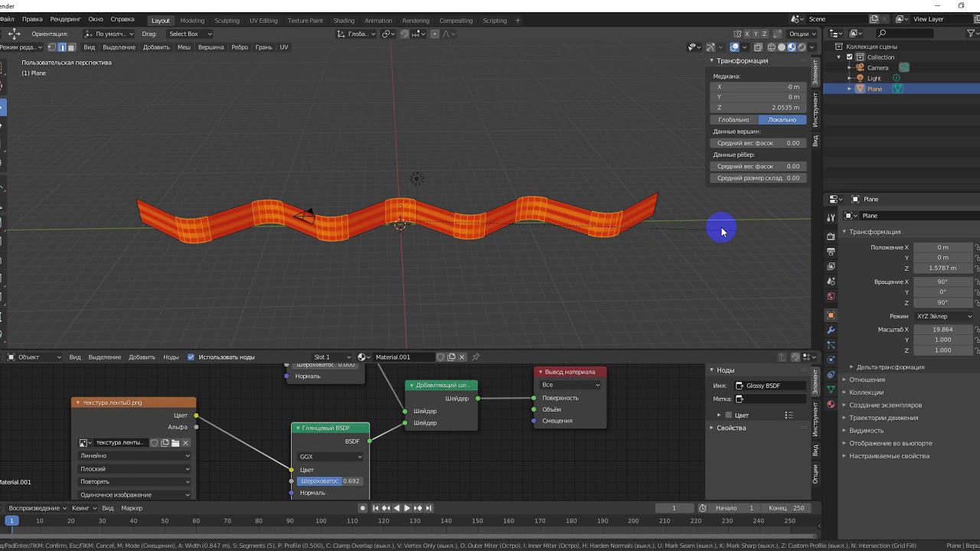Select vertex selection mode
This screenshot has width=980, height=551.
[x=52, y=47]
